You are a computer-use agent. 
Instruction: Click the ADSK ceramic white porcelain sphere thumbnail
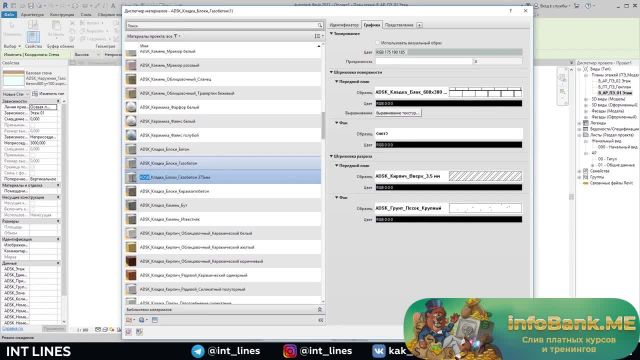point(131,107)
